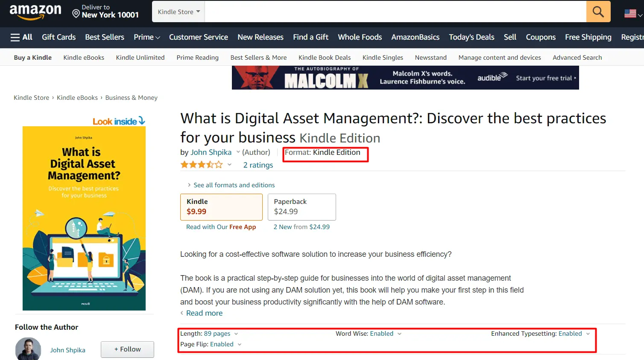Select Buy a Kindle tab
Viewport: 644px width, 360px height.
33,58
